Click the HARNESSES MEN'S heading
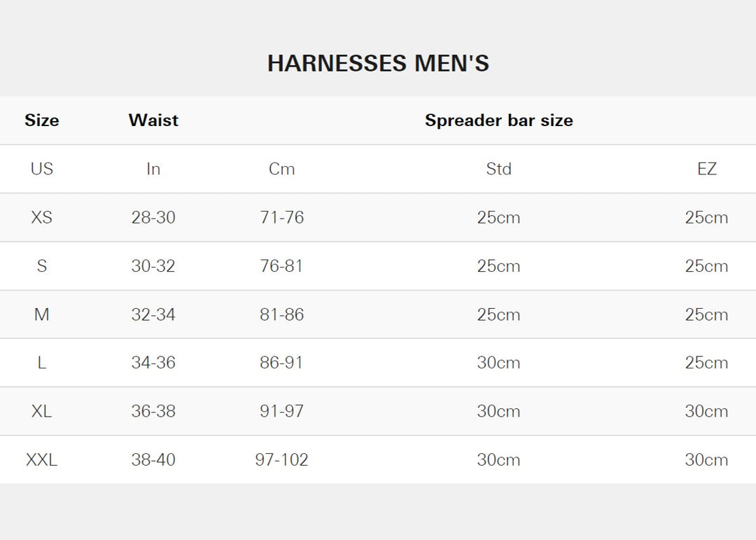Screen dimensions: 756x540 coord(378,64)
